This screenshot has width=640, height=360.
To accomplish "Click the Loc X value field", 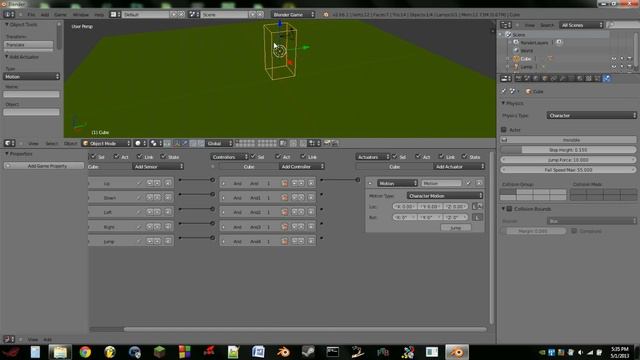I will pos(404,207).
